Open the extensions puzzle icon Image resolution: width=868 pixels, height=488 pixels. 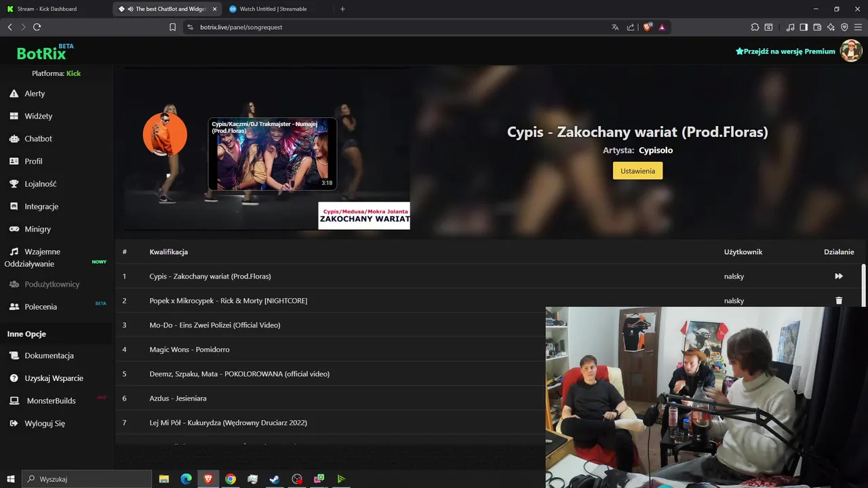(x=755, y=27)
